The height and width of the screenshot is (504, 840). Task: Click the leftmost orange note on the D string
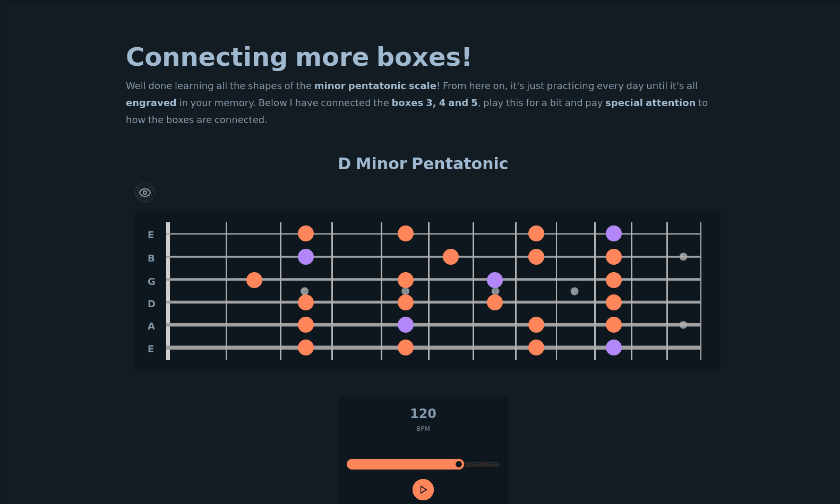point(306,302)
